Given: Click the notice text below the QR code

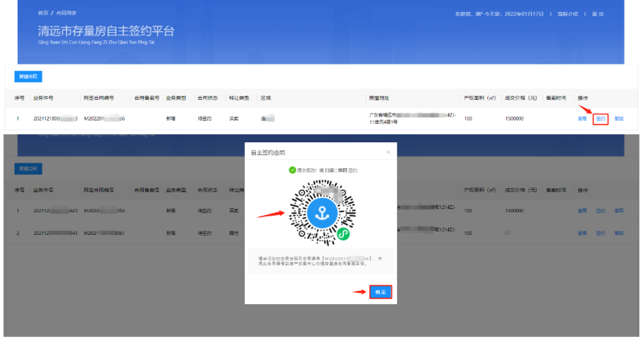Looking at the screenshot, I should 320,261.
